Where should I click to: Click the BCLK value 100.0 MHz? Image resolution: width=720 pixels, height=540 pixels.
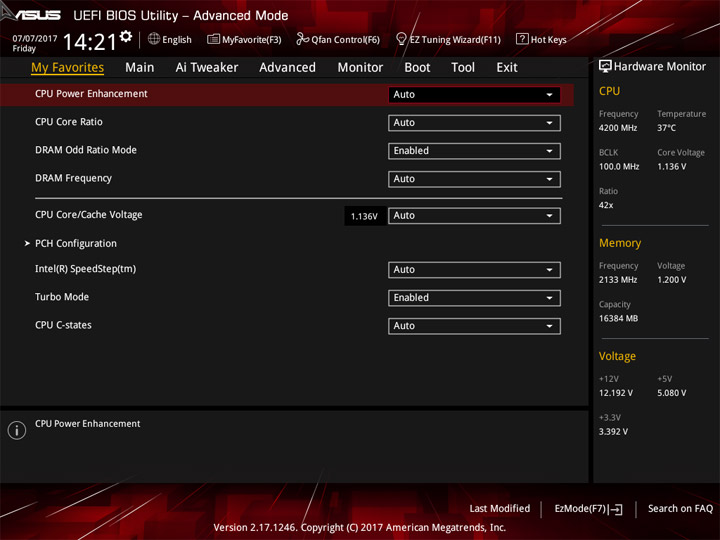[x=619, y=167]
